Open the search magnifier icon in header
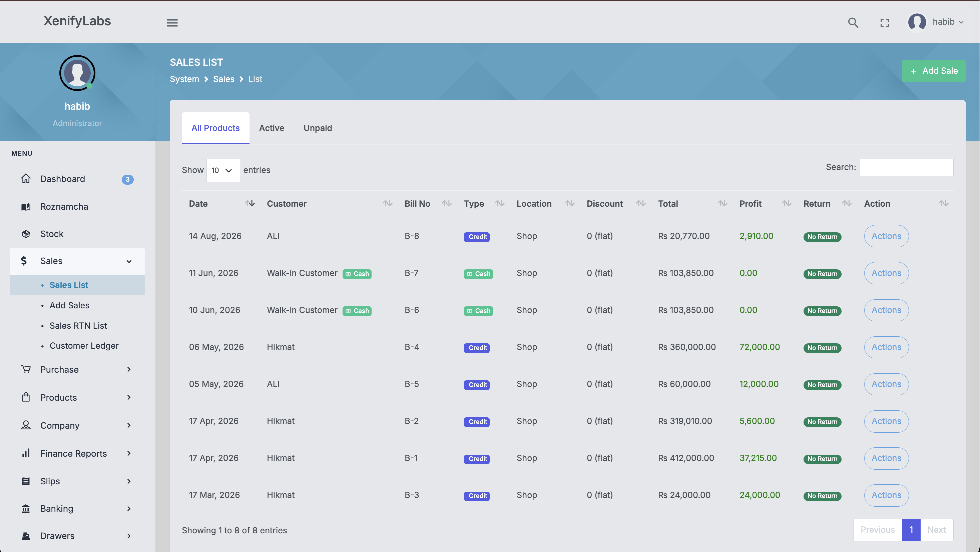This screenshot has width=980, height=552. [853, 23]
